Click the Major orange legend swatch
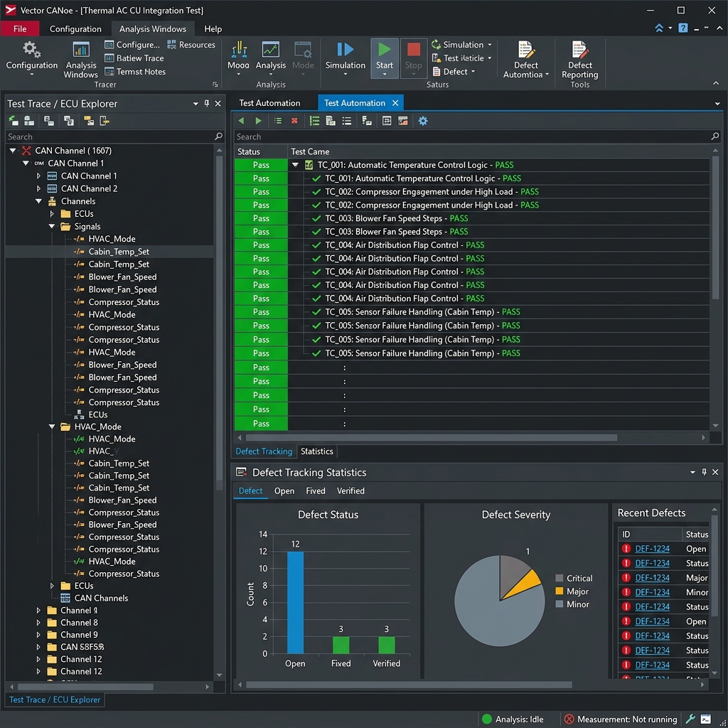Image resolution: width=728 pixels, height=728 pixels. (x=559, y=591)
